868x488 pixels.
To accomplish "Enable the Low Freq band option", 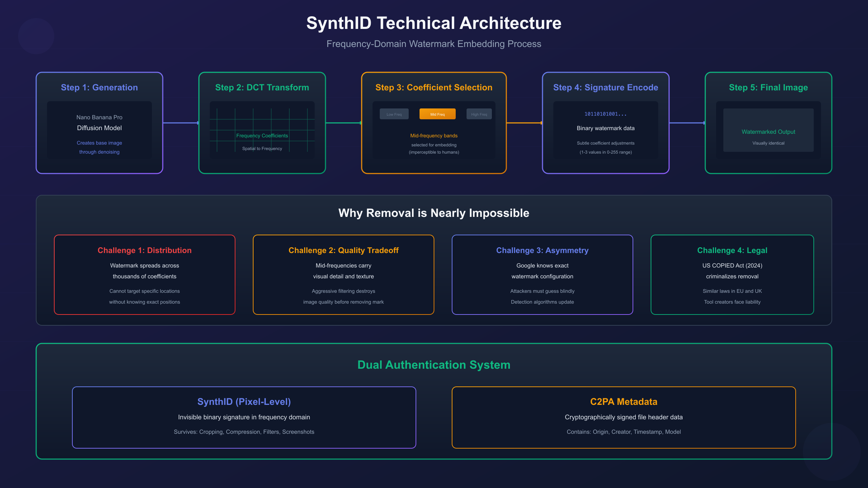I will tap(394, 114).
